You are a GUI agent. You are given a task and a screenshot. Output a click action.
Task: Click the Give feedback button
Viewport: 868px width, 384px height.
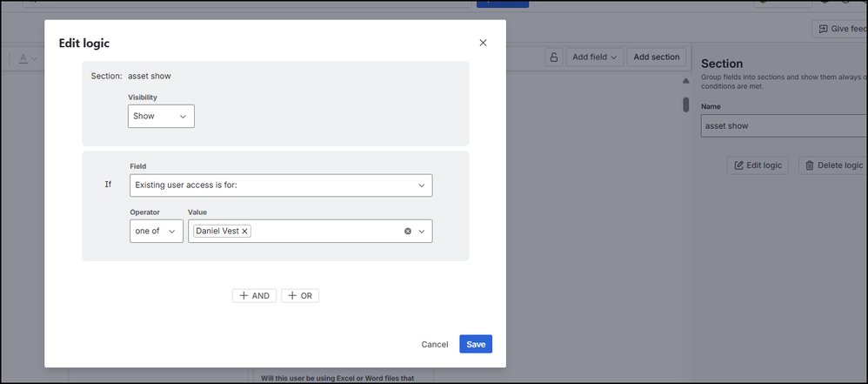(840, 29)
